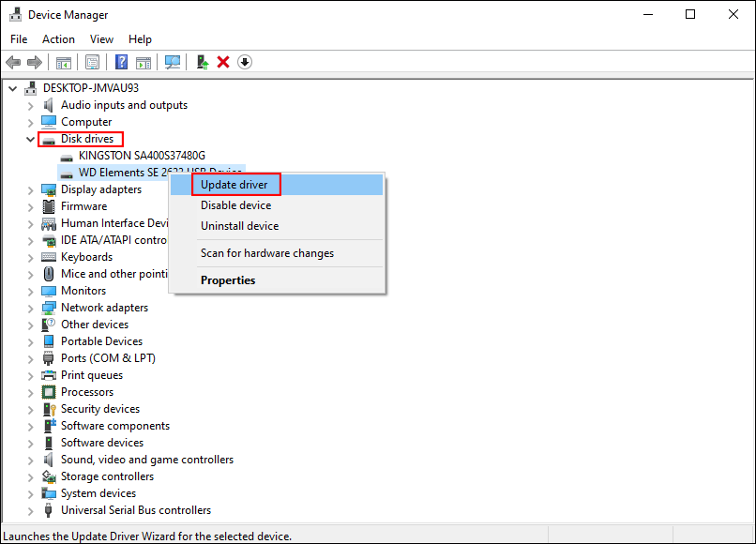Open the Action menu
This screenshot has height=544, width=756.
(58, 39)
